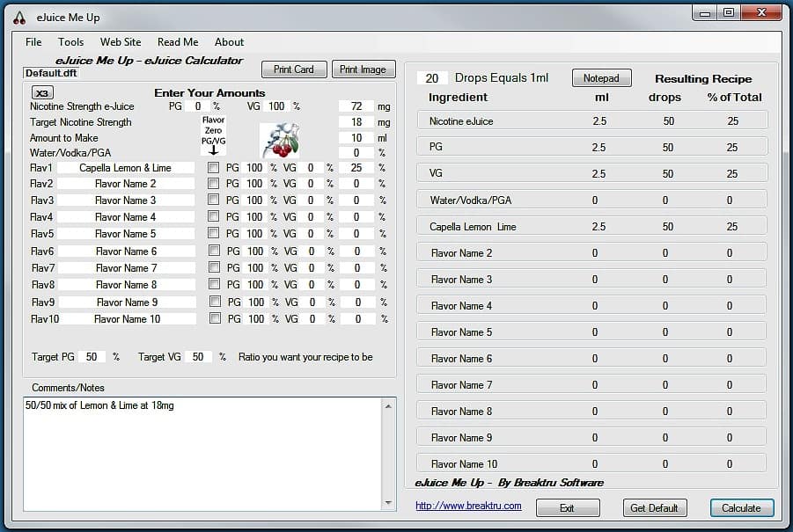Click the nicotine e-juice PG percent field
This screenshot has width=793, height=532.
[198, 106]
